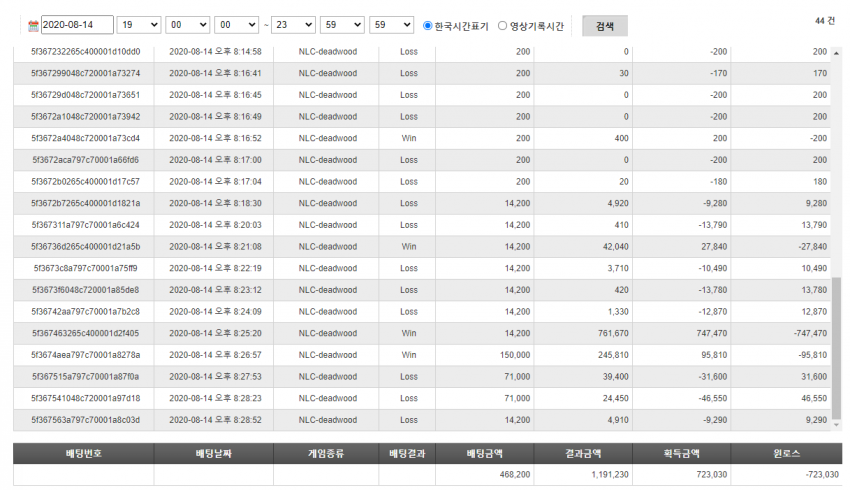Click bet ID 5f3672b0265c400001d17c57
850x490 pixels.
(86, 182)
